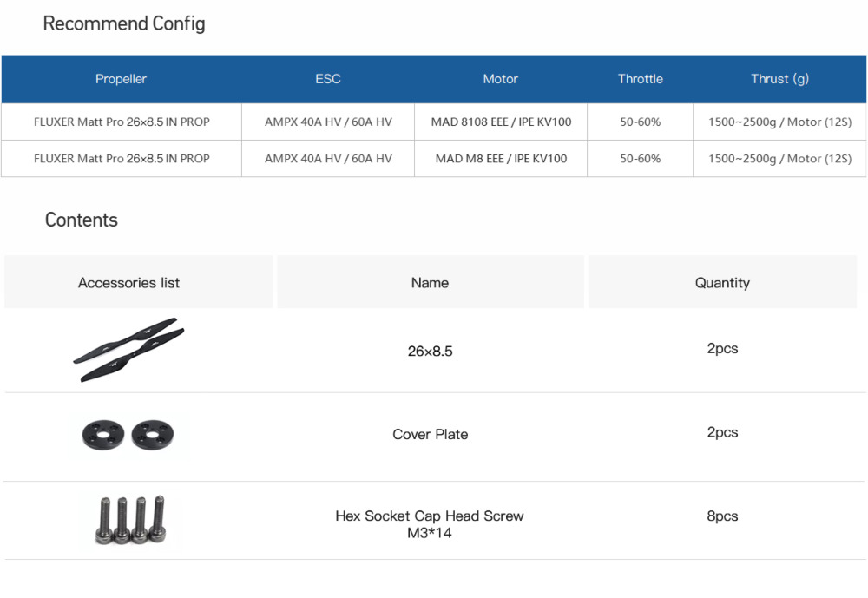
Task: Click the 26×8.5 propeller name text
Action: tap(430, 352)
